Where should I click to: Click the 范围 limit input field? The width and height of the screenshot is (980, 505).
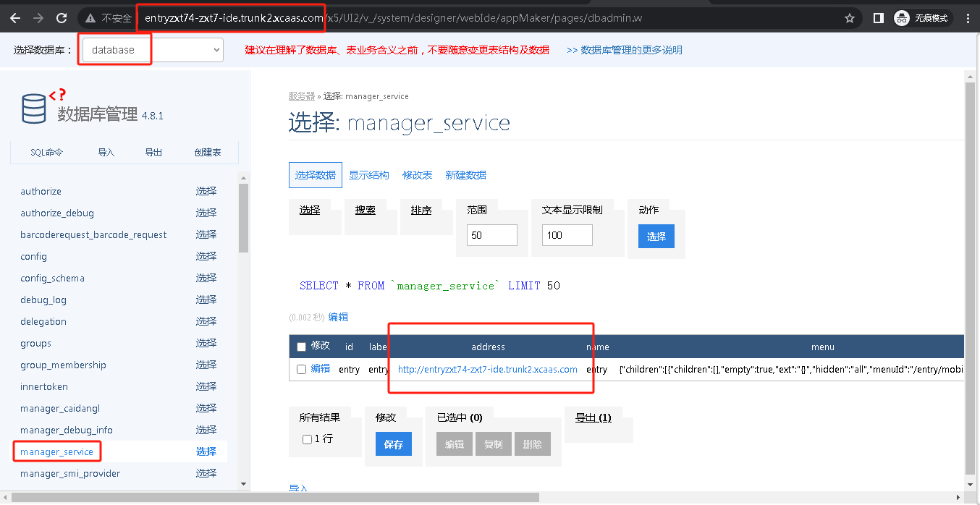(492, 235)
